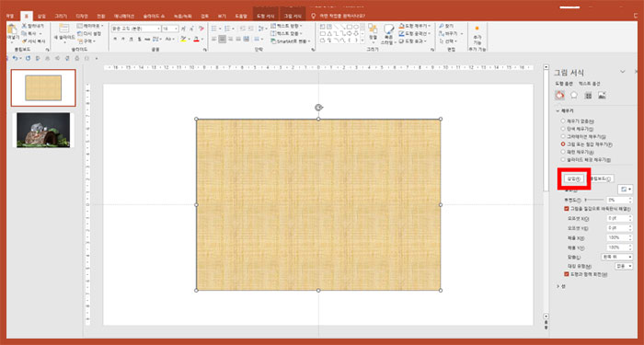Viewport: 644px width, 345px height.
Task: Open the Picture icon tab in Format Picture pane
Action: coord(602,96)
